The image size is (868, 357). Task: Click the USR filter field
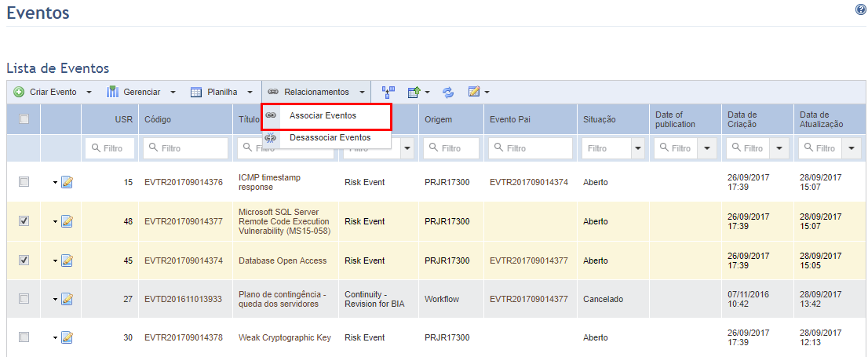click(110, 148)
